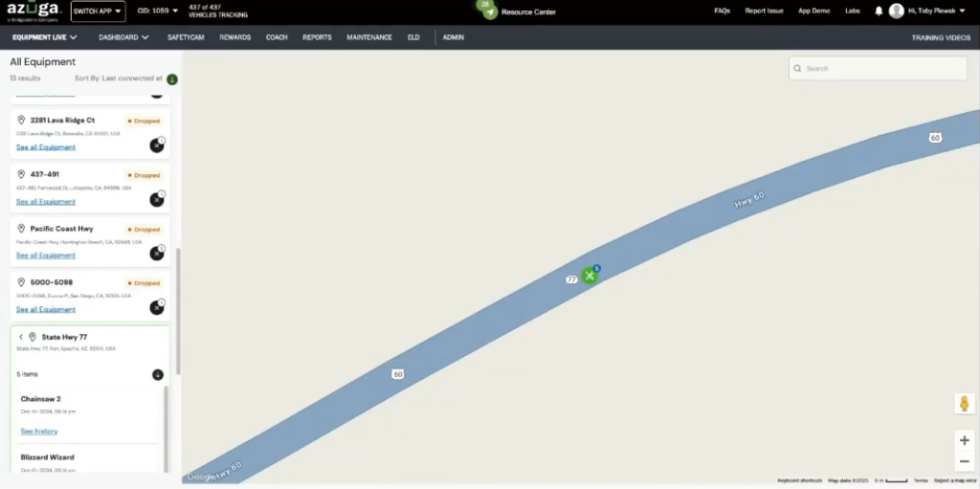980x489 pixels.
Task: Click the Sort By: Last connected at label
Action: 119,78
